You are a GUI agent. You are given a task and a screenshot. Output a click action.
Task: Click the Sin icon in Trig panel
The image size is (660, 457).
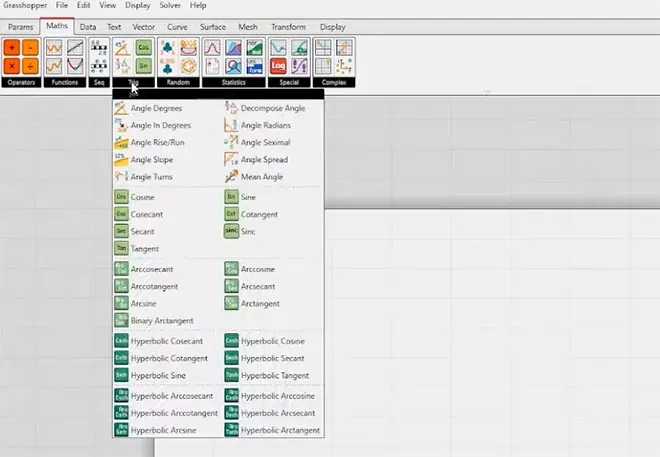pyautogui.click(x=144, y=66)
